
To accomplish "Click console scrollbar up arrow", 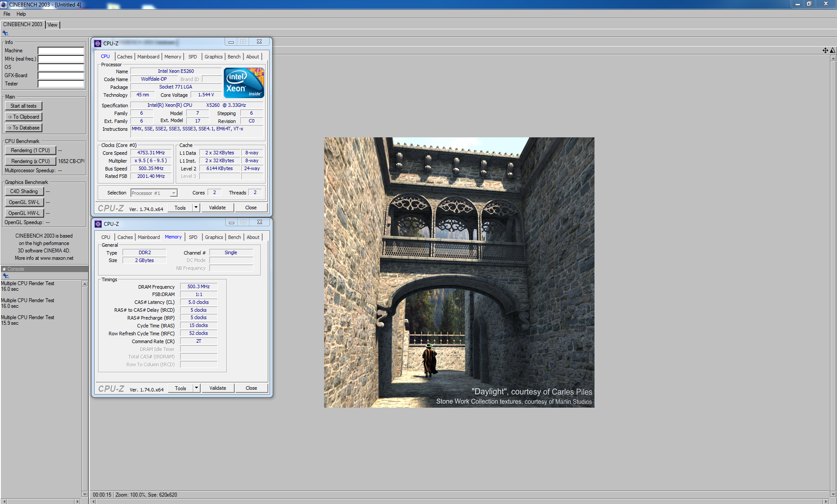I will [85, 284].
